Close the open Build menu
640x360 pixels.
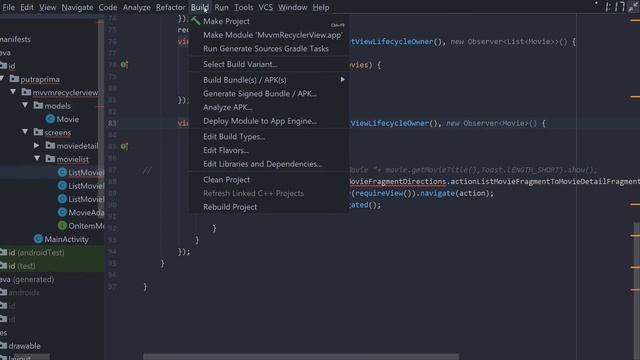(200, 7)
